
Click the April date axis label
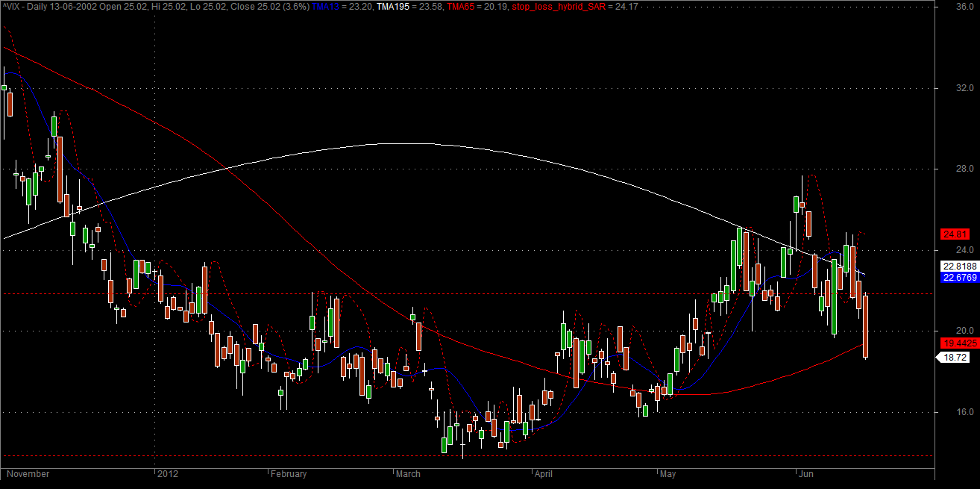[x=544, y=474]
